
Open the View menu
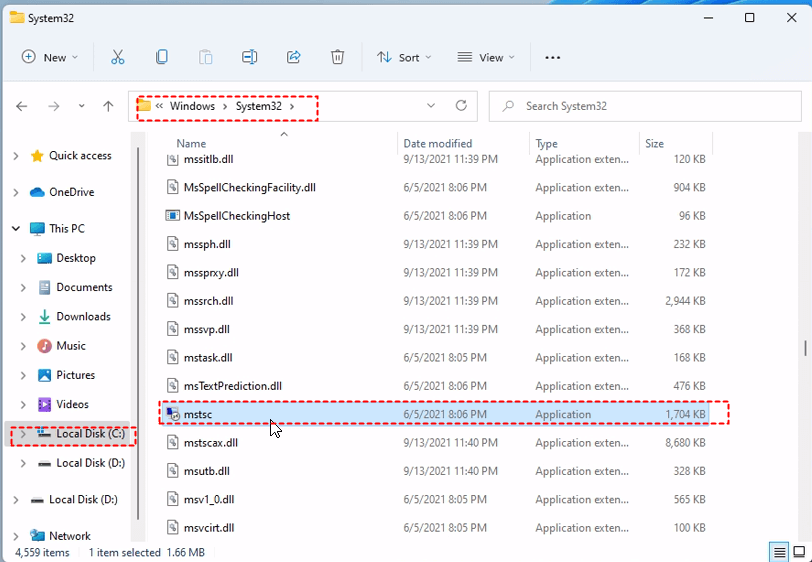[487, 57]
